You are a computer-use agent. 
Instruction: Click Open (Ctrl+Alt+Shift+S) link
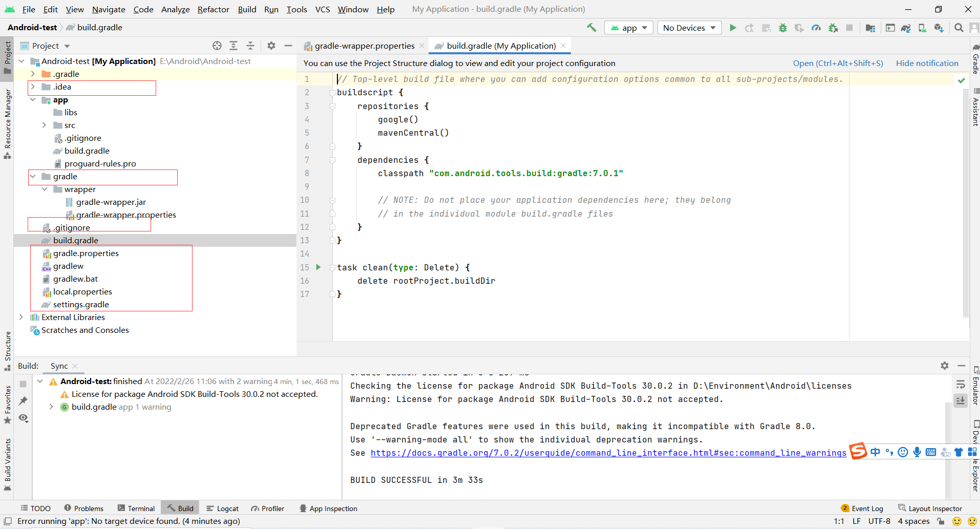click(x=838, y=63)
